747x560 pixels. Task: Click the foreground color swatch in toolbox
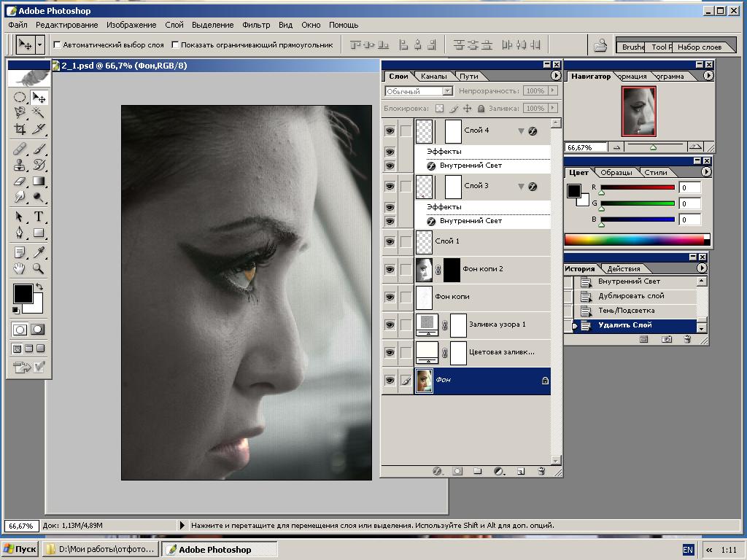point(23,294)
